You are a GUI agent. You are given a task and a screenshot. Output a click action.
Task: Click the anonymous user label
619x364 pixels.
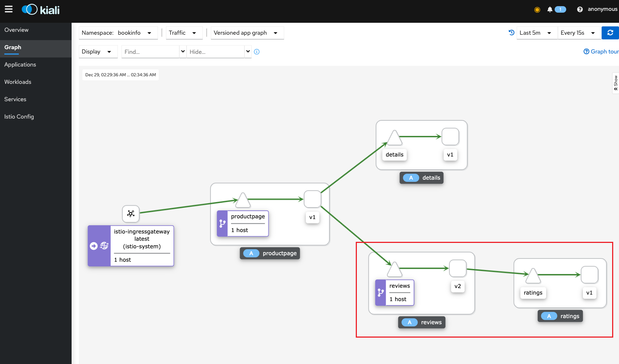click(x=602, y=9)
